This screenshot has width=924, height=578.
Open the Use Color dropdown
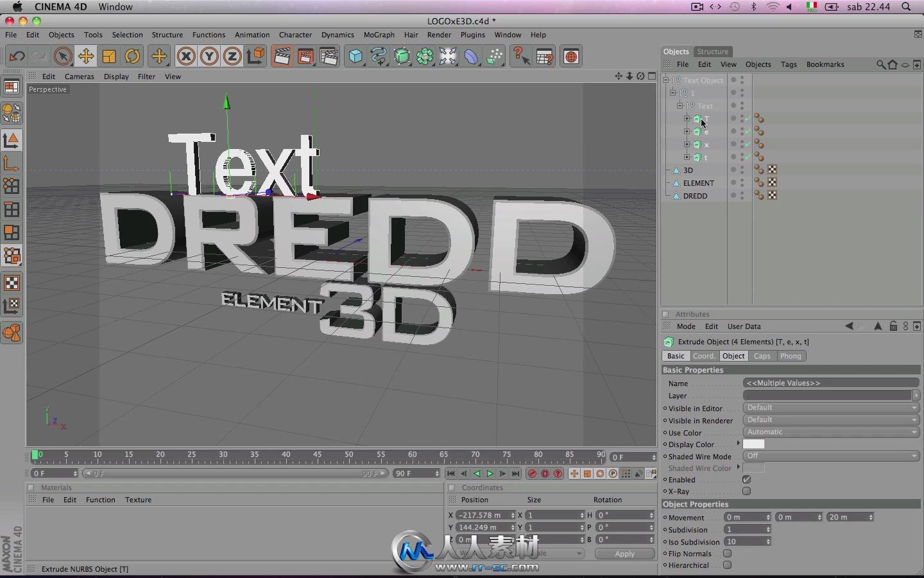tap(831, 432)
